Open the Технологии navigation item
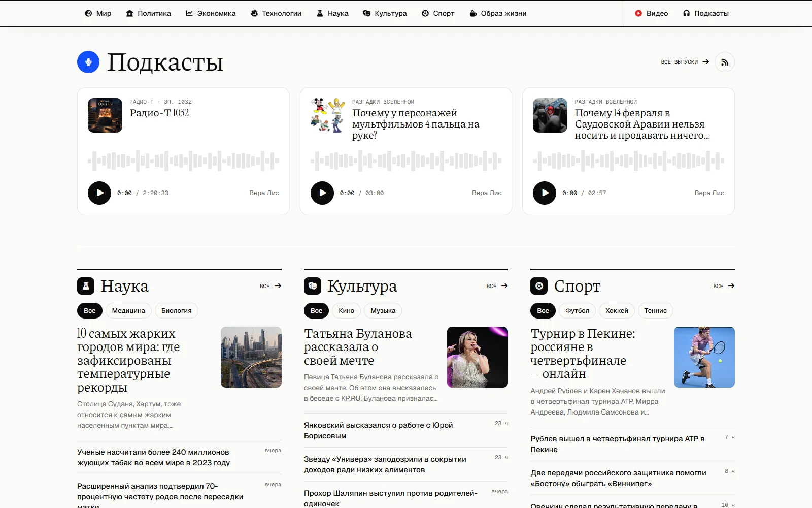 tap(276, 13)
